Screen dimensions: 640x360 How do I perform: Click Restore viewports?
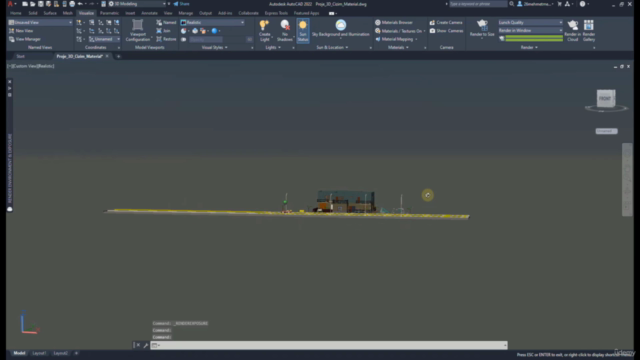(x=166, y=39)
